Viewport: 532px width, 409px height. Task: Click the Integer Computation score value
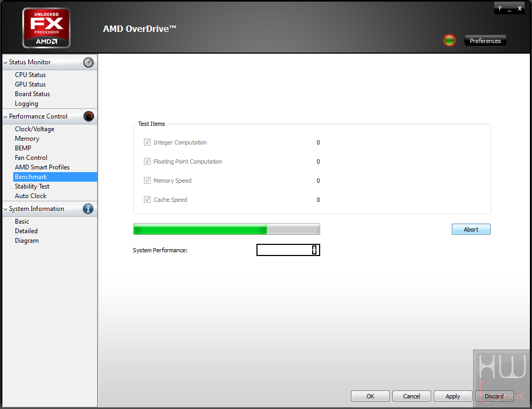318,142
